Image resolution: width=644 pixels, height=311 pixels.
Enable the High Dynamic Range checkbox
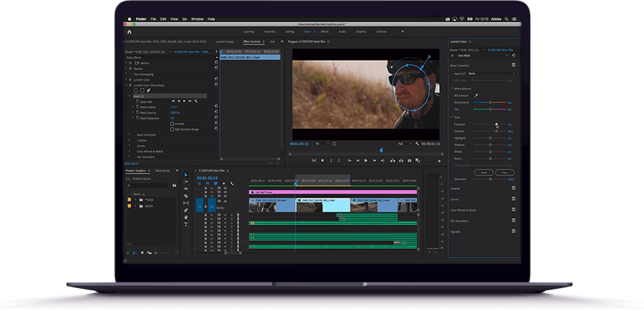[172, 129]
